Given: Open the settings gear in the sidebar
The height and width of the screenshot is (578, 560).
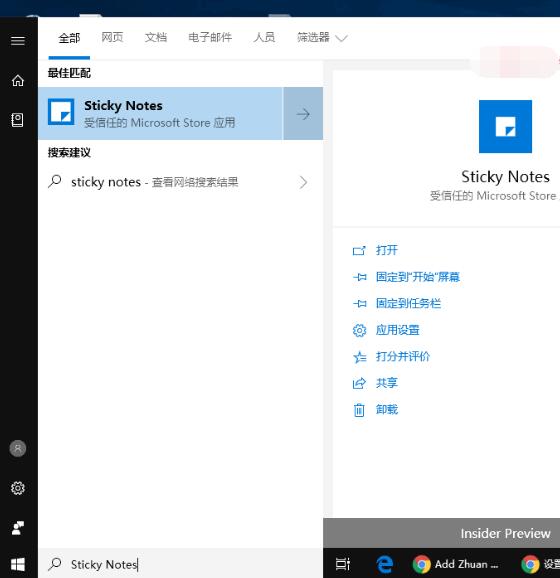Looking at the screenshot, I should pos(18,488).
